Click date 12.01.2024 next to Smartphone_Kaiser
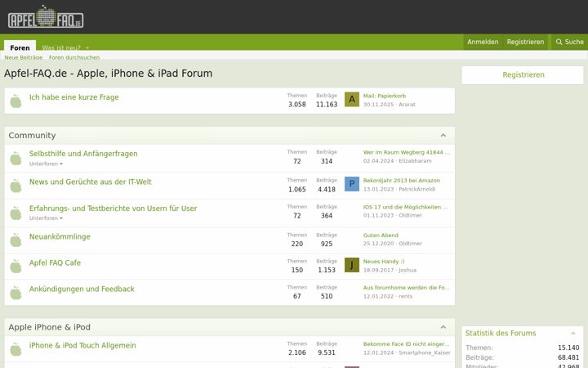Image resolution: width=588 pixels, height=368 pixels. coord(378,352)
